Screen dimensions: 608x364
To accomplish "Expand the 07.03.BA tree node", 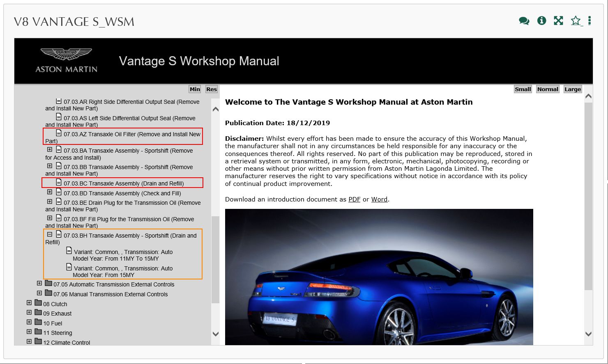I will (x=50, y=150).
